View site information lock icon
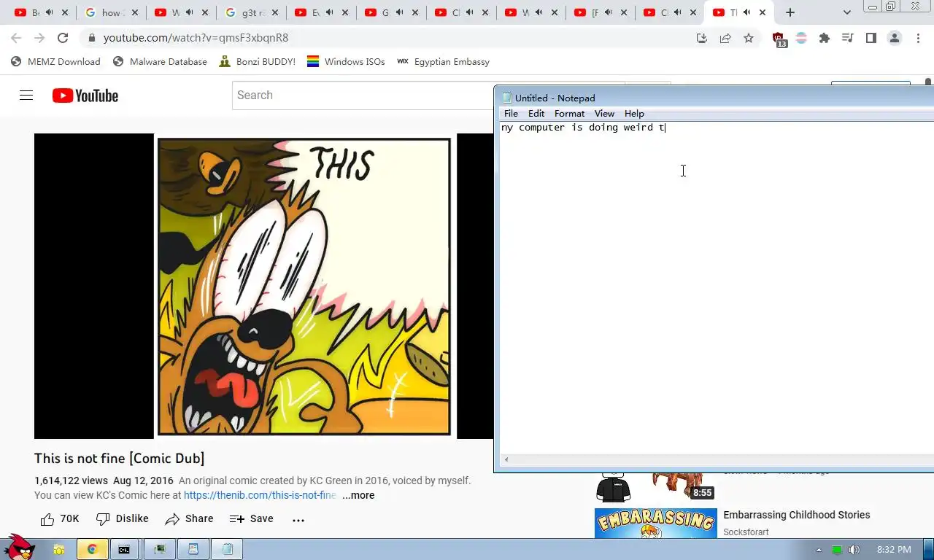 click(x=91, y=38)
